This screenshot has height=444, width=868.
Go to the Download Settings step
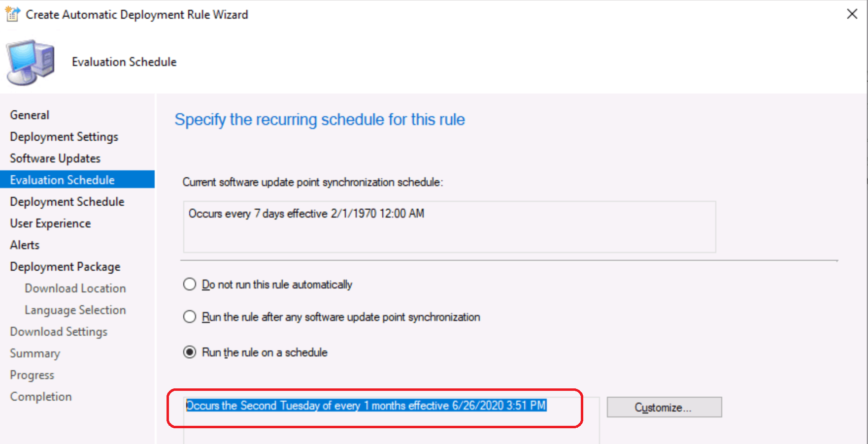(59, 332)
